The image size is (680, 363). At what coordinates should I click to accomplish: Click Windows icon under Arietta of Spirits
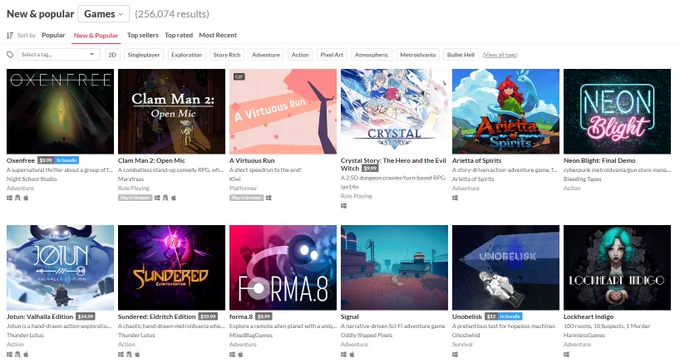pos(455,198)
